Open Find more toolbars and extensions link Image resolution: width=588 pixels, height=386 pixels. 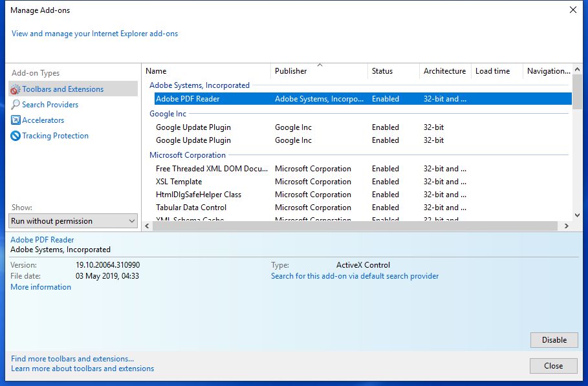[x=72, y=359]
